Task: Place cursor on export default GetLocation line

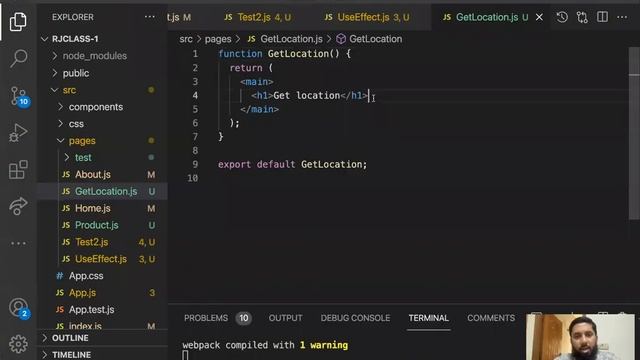Action: point(292,164)
